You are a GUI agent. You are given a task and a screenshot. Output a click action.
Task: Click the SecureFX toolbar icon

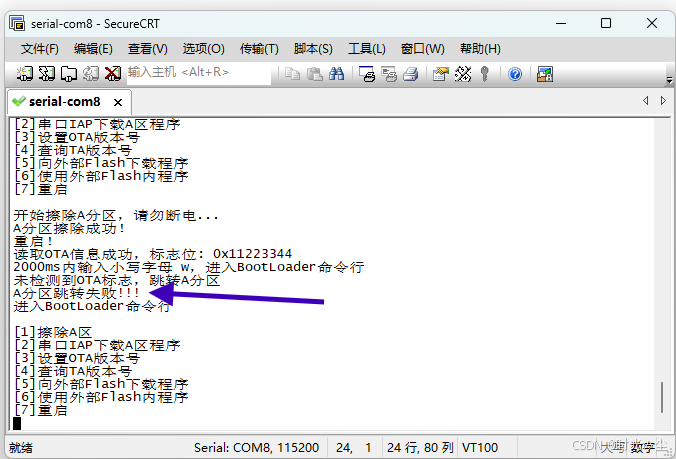[545, 74]
